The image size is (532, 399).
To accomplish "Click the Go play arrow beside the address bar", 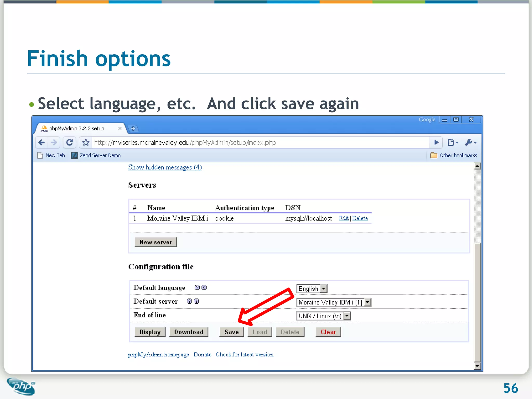I will (436, 142).
